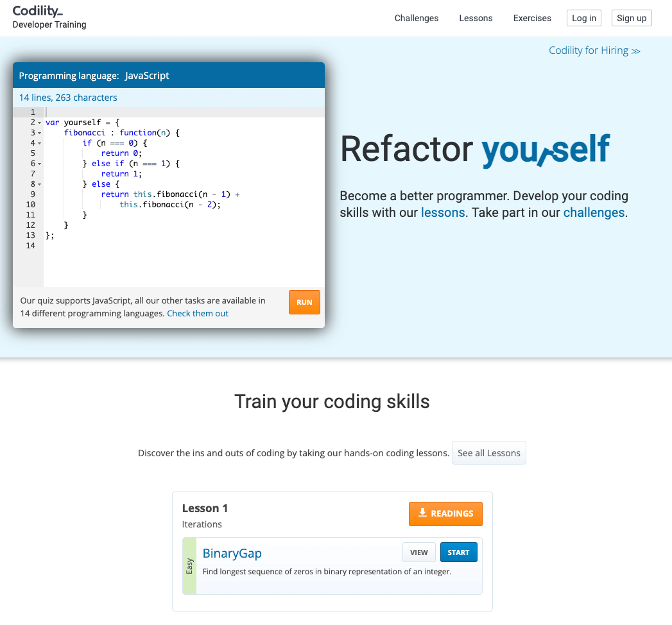
Task: Click 'this.fibonacci(n - 2);' on line 10
Action: click(170, 205)
